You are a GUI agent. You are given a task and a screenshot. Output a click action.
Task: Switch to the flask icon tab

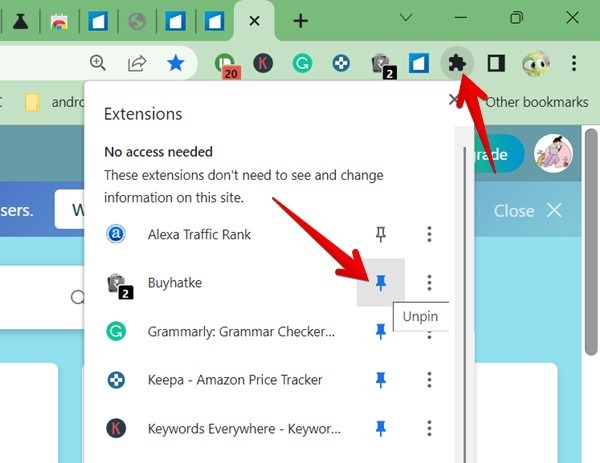[20, 21]
